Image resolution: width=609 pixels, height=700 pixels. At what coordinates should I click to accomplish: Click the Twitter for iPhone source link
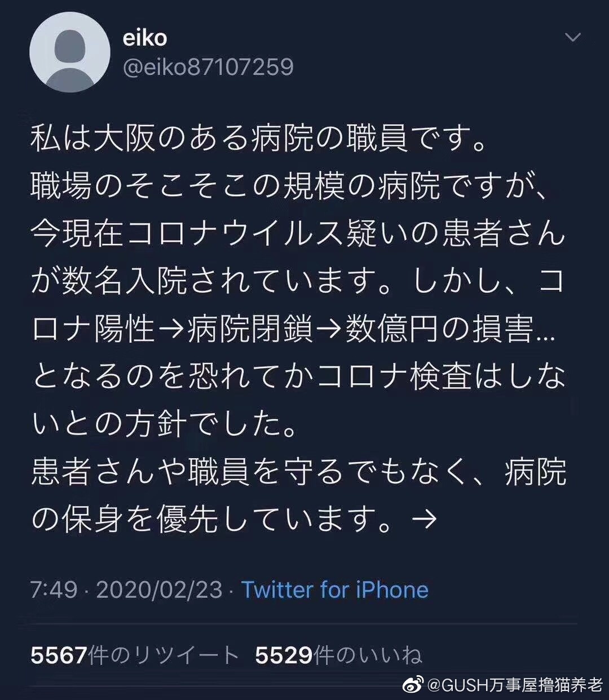coord(335,590)
